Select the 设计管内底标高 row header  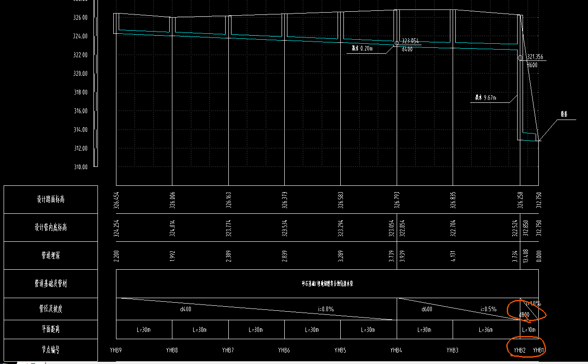pos(51,227)
